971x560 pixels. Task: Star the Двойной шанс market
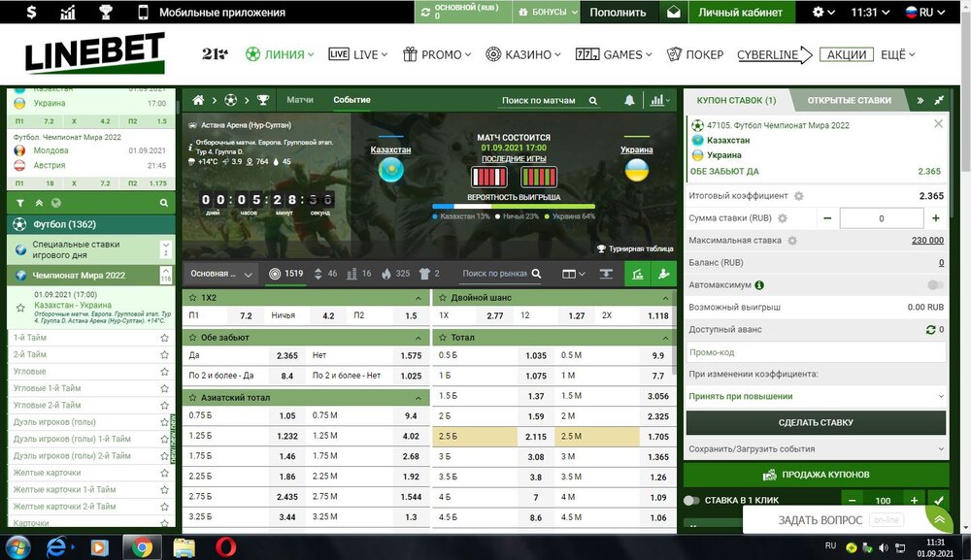tap(443, 298)
